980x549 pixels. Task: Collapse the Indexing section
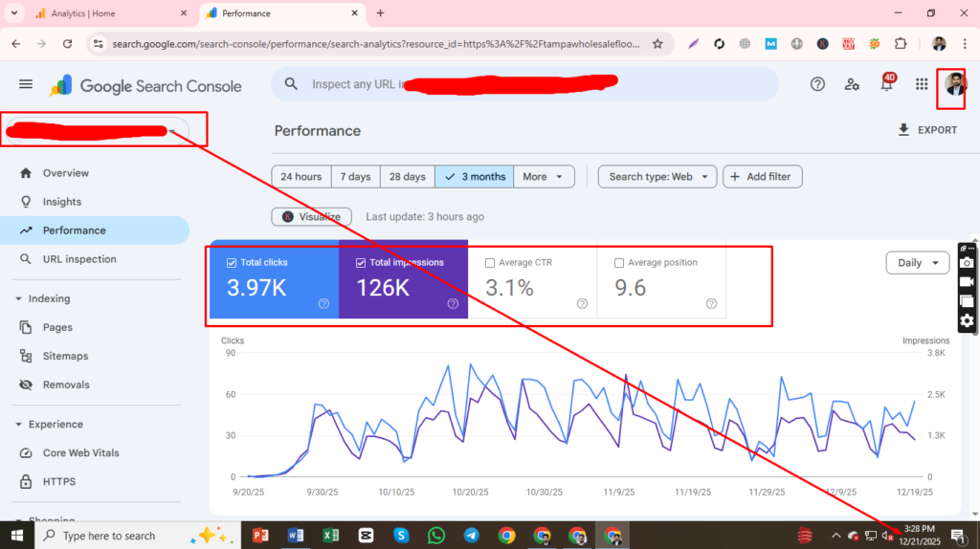[x=19, y=298]
